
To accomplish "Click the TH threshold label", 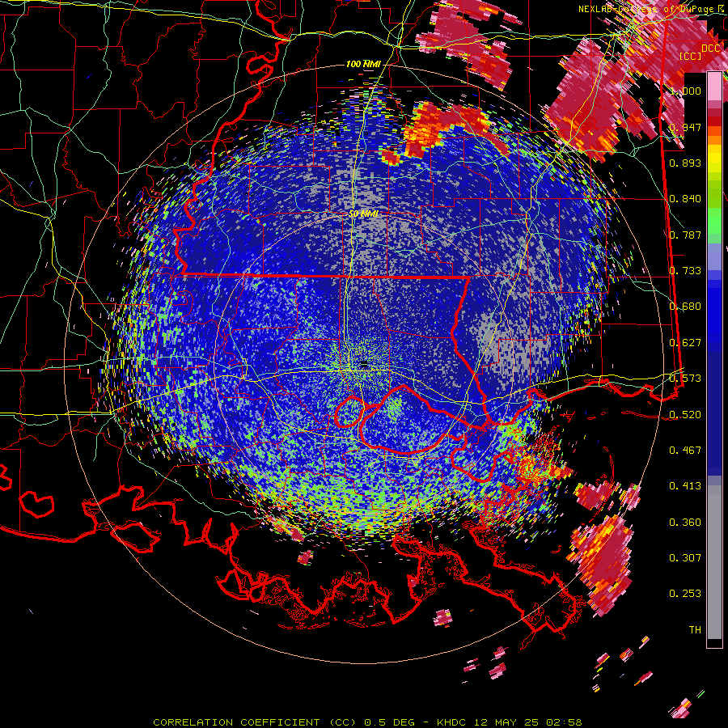I will 695,630.
